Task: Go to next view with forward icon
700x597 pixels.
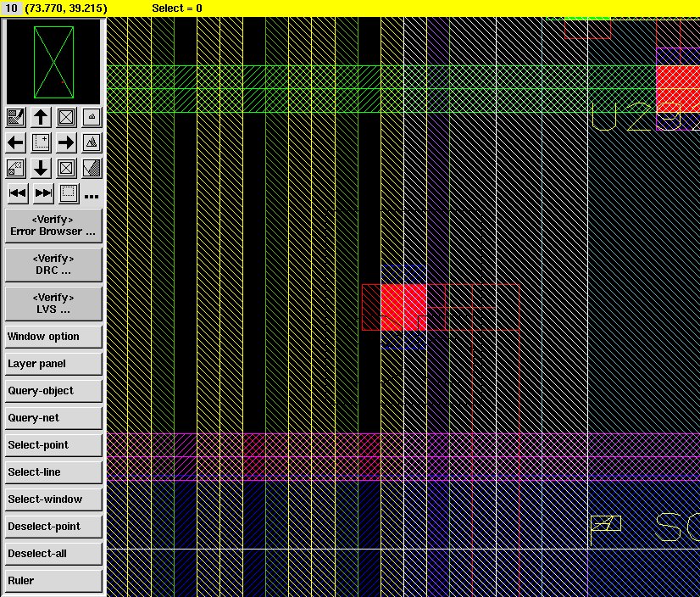Action: (x=43, y=193)
